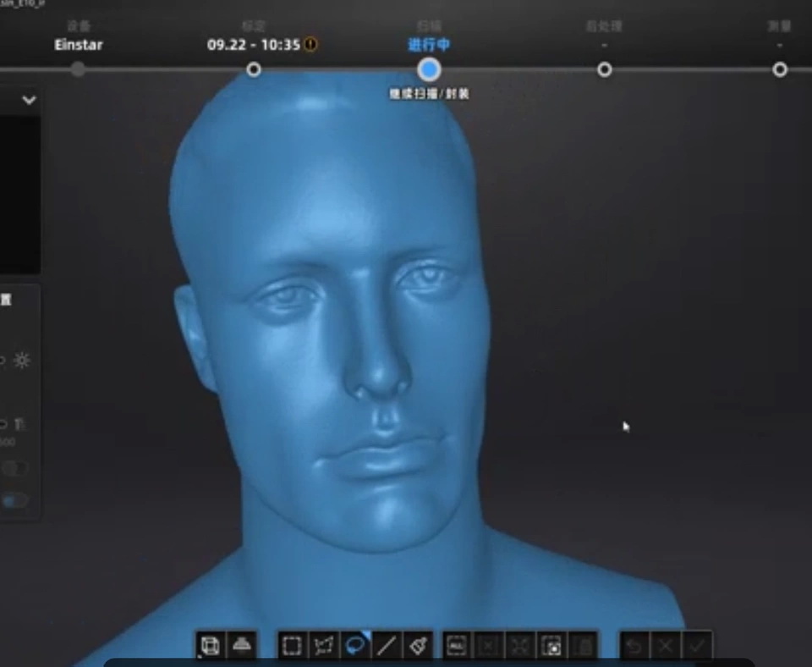Open the calibration step dated 09.22 - 10:35
This screenshot has width=812, height=667.
[x=254, y=69]
